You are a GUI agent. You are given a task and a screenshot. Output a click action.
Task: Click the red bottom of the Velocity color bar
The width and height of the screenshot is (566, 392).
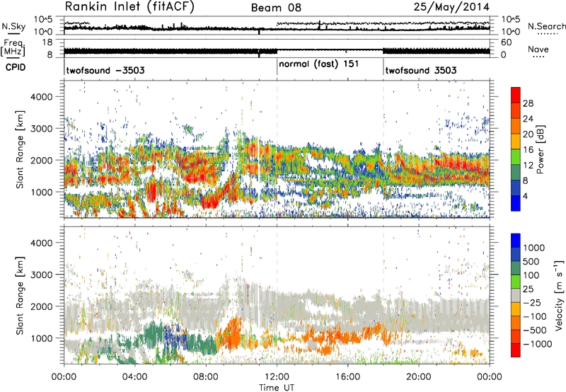tap(516, 350)
